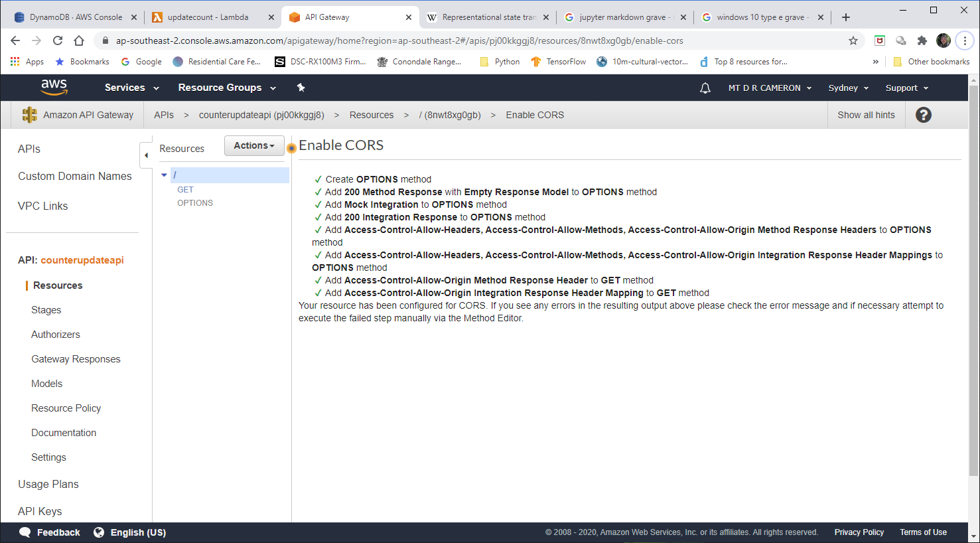
Task: Open Privacy Policy link
Action: [859, 532]
